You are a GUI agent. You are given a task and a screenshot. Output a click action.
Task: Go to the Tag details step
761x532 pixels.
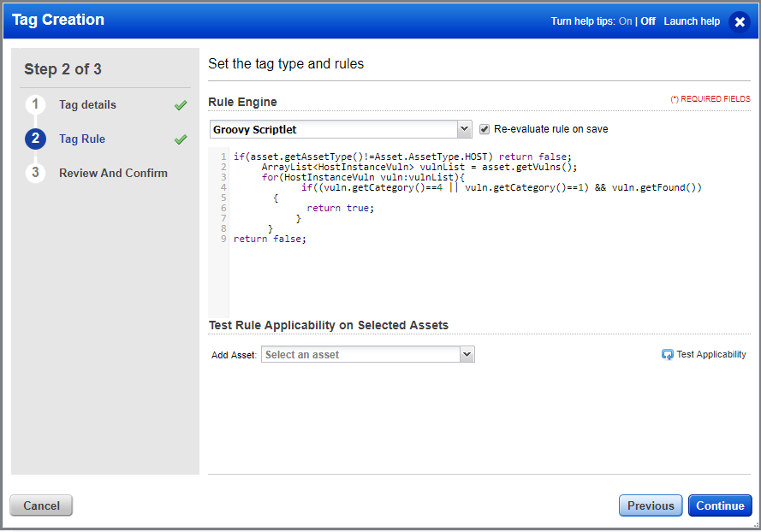(88, 104)
